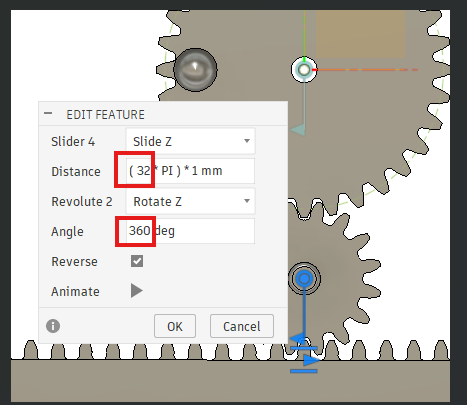Play the Animate preview
467x405 pixels.
coord(137,291)
